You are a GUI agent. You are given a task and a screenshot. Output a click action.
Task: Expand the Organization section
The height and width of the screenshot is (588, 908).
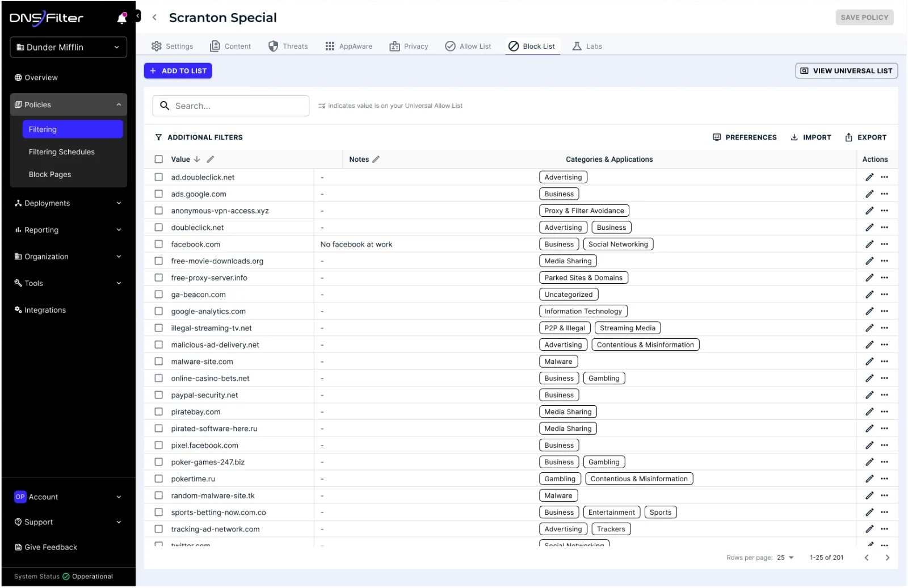click(68, 257)
